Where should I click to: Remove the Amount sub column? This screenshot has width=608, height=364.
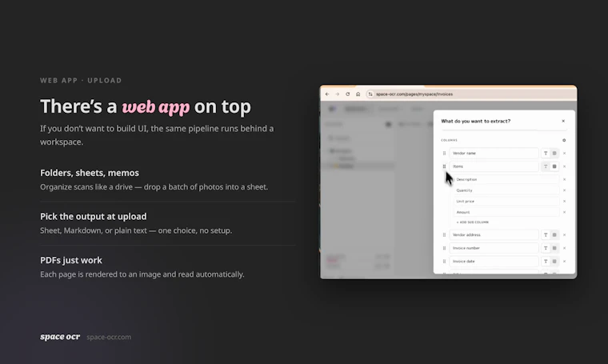coord(565,212)
